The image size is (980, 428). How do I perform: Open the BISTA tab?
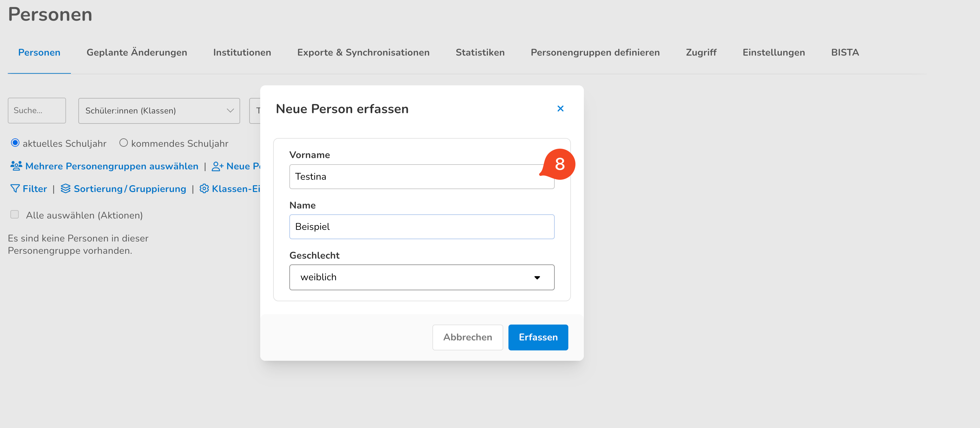[845, 52]
